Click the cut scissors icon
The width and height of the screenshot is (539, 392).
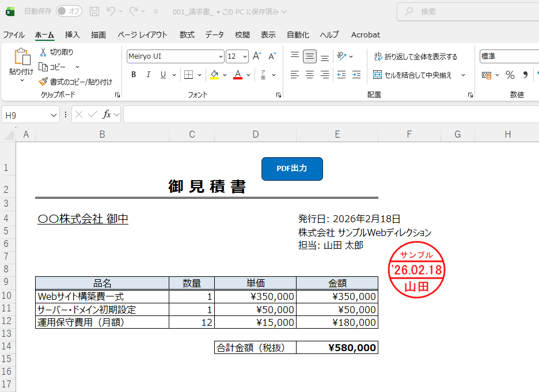click(43, 52)
